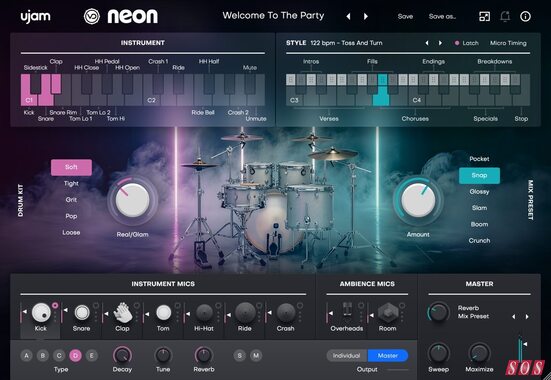Screen dimensions: 551x380
Task: Select the Room ambience mic icon
Action: click(388, 313)
